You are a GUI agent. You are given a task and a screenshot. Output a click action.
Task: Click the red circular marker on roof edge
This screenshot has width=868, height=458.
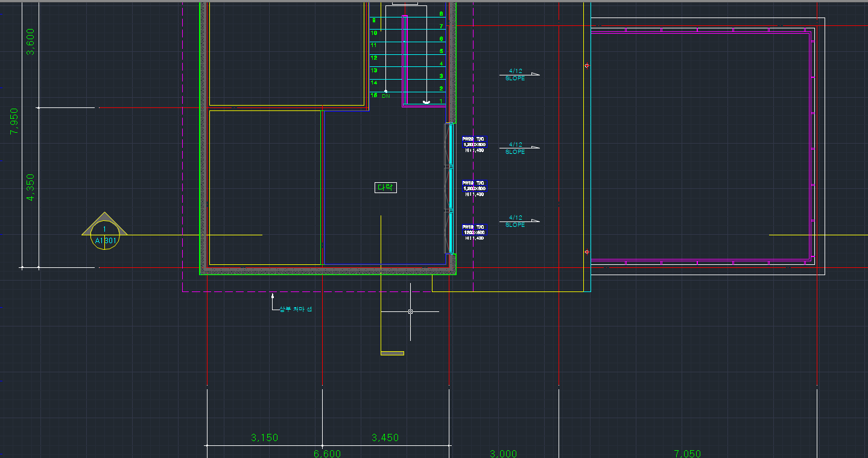pyautogui.click(x=587, y=65)
